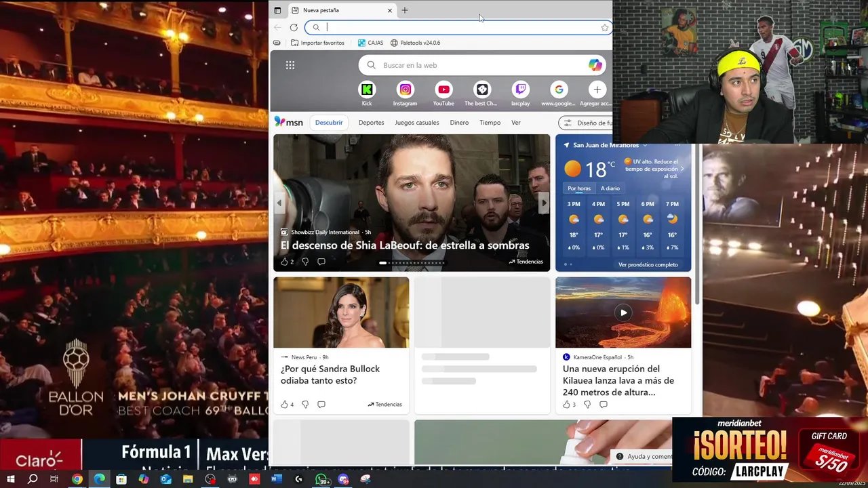868x488 pixels.
Task: Reload the page with refresh button
Action: [x=294, y=28]
